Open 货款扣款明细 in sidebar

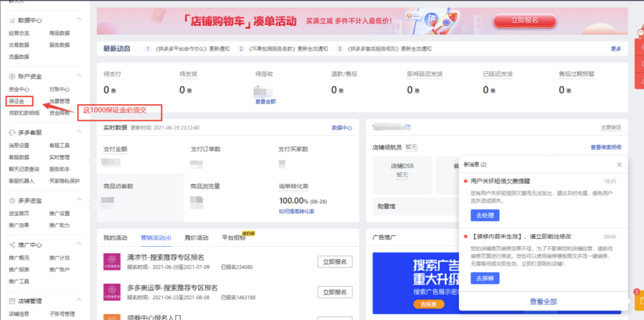pyautogui.click(x=24, y=113)
